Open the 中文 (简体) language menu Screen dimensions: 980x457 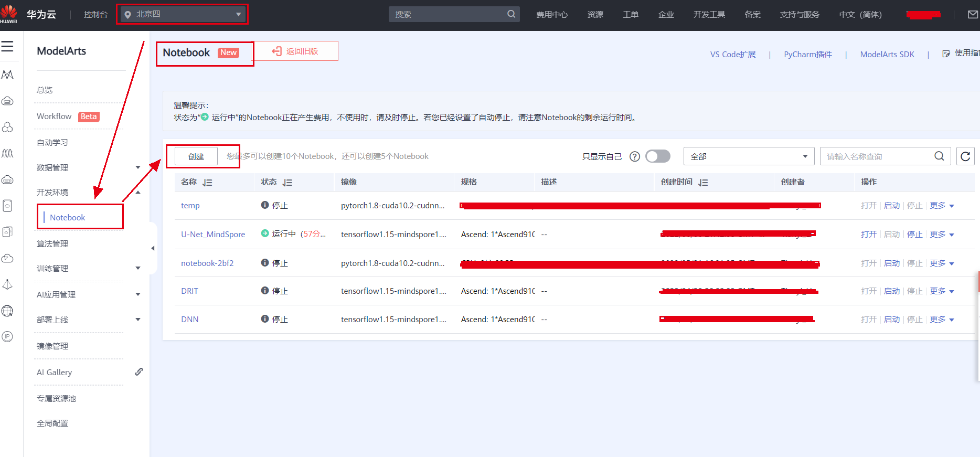pyautogui.click(x=860, y=15)
